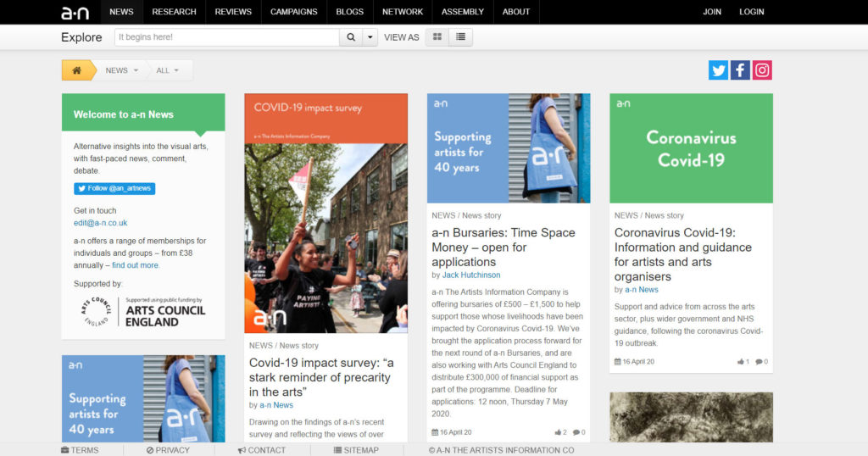Open the COVID-19 impact survey thumbnail
The width and height of the screenshot is (868, 456).
tap(325, 213)
